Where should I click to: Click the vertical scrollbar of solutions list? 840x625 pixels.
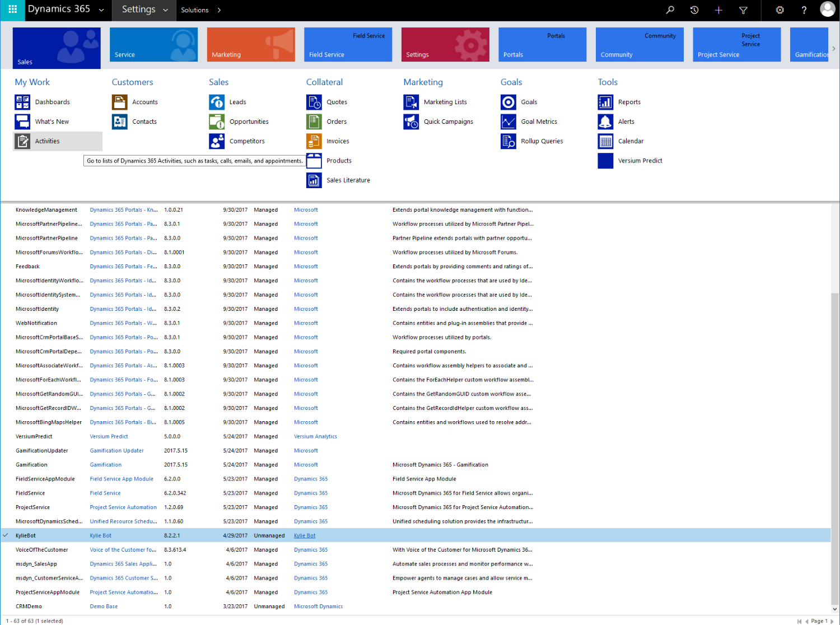[x=834, y=448]
